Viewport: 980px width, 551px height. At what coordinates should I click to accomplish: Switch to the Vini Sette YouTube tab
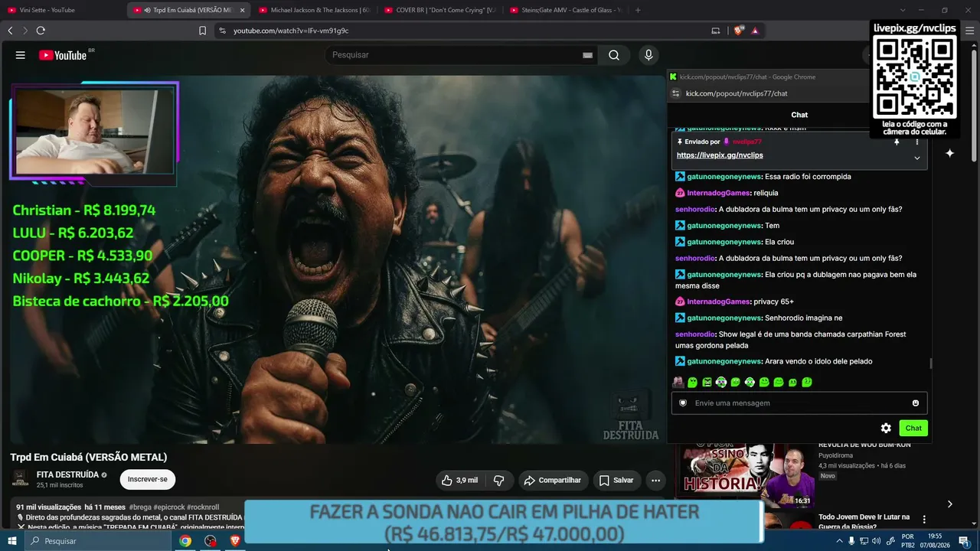pyautogui.click(x=63, y=10)
